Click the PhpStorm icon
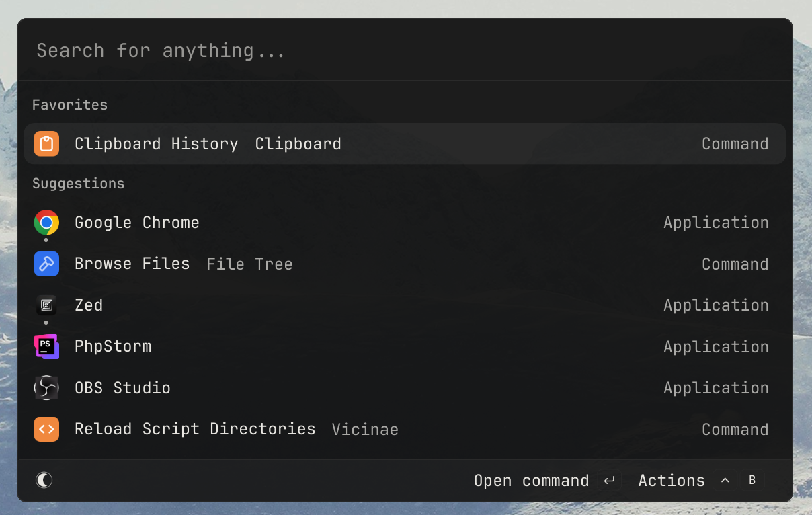 pos(46,347)
